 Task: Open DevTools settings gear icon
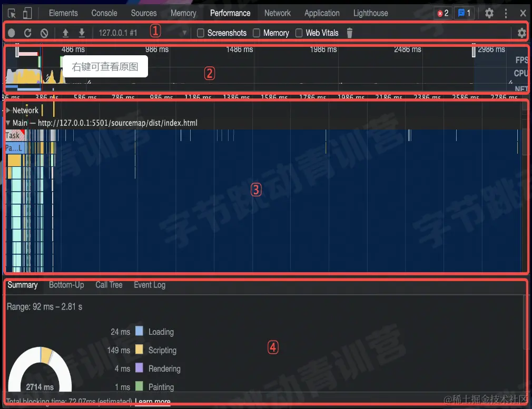coord(489,13)
